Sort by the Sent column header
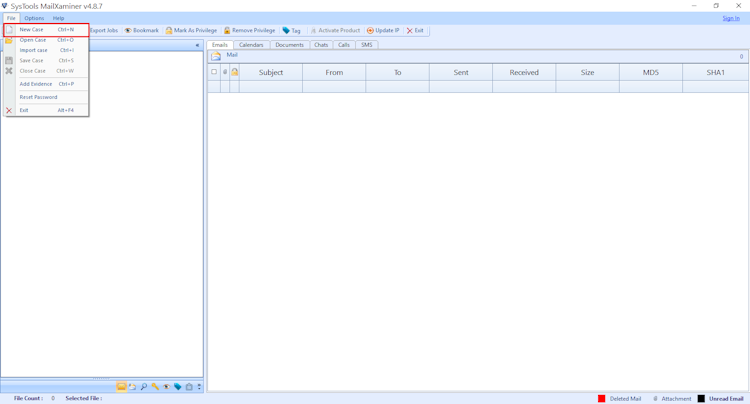 pos(461,73)
